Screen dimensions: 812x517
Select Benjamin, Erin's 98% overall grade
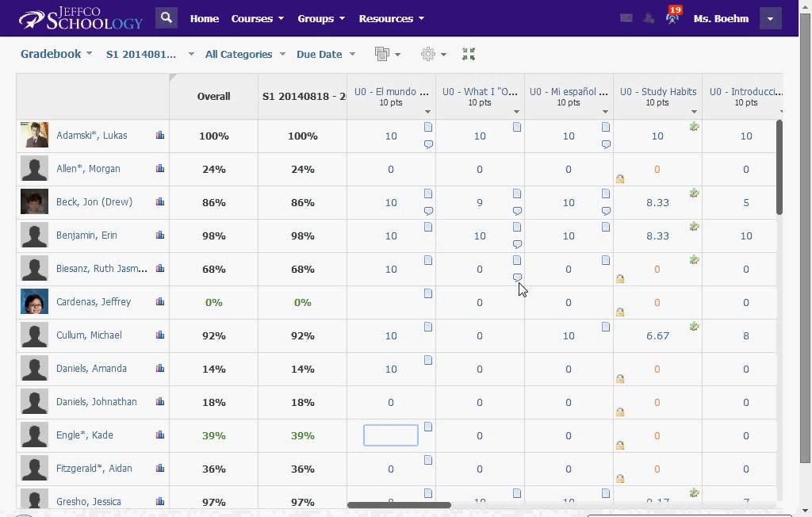tap(214, 236)
